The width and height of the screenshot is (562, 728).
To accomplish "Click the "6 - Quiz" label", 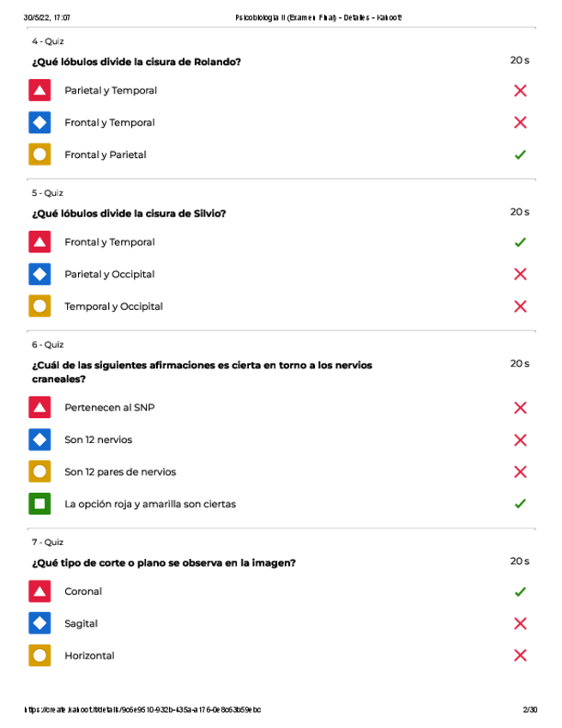I will [48, 344].
